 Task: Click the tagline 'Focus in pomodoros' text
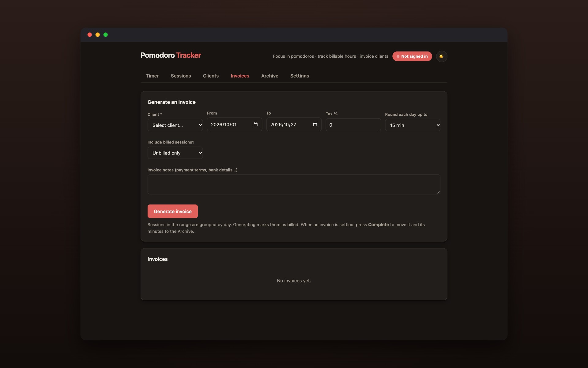pos(293,56)
